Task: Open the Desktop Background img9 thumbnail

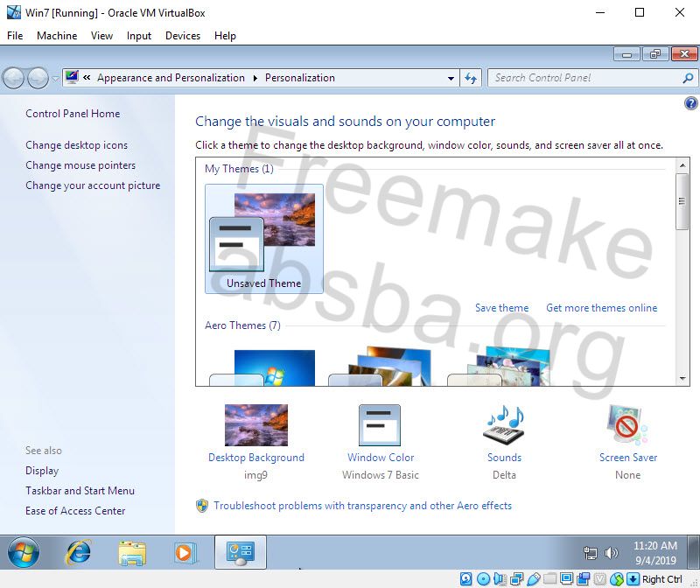Action: [x=256, y=425]
